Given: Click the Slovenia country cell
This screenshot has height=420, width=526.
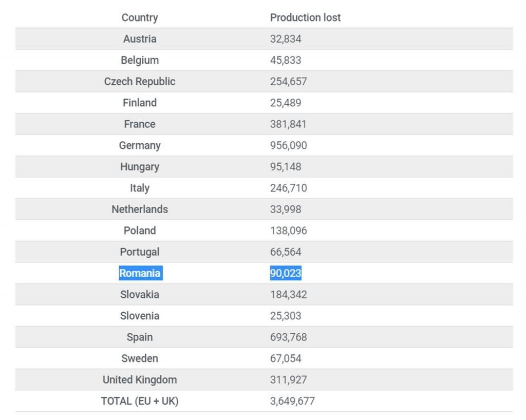Looking at the screenshot, I should click(x=140, y=316).
